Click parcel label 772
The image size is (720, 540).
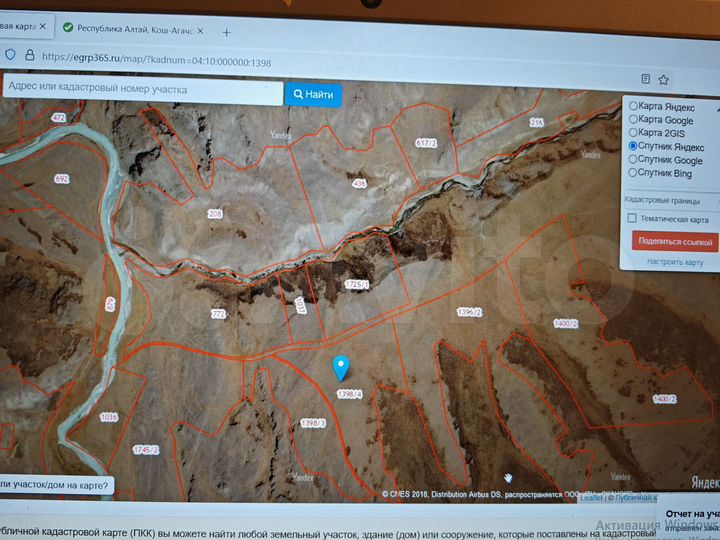click(219, 314)
